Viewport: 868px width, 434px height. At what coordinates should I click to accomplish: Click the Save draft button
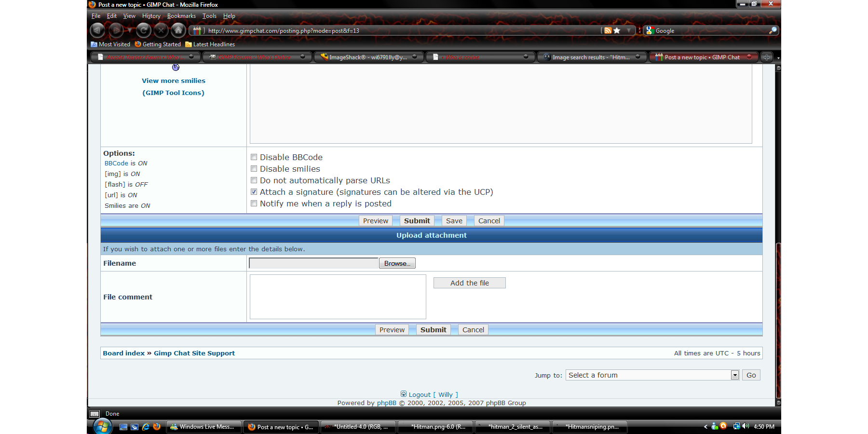454,221
